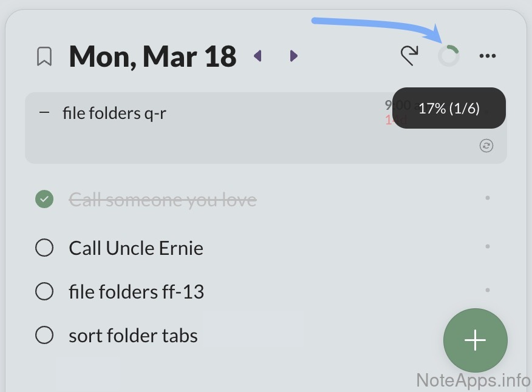Go to the previous day arrow
The width and height of the screenshot is (532, 392).
(x=257, y=56)
